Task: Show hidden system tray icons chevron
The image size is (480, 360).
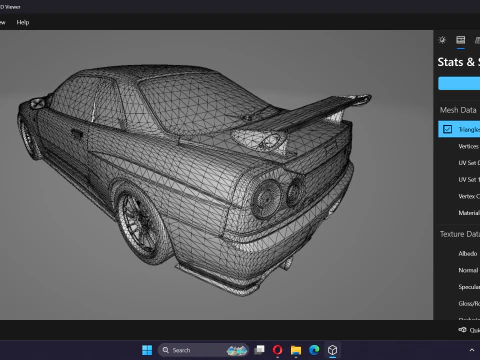Action: coord(472,350)
